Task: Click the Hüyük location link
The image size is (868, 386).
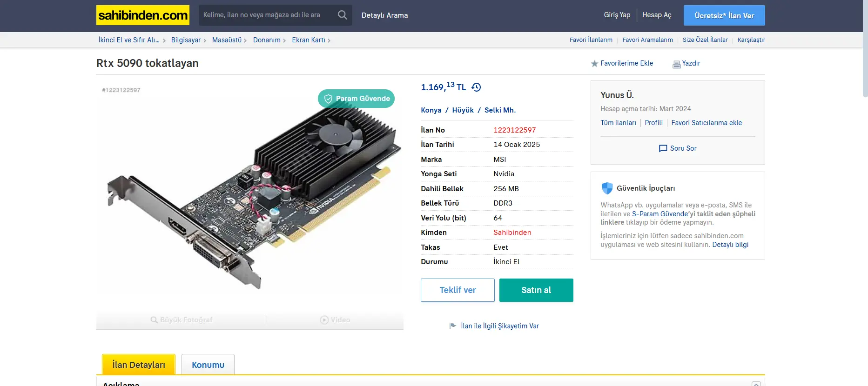Action: (x=463, y=110)
